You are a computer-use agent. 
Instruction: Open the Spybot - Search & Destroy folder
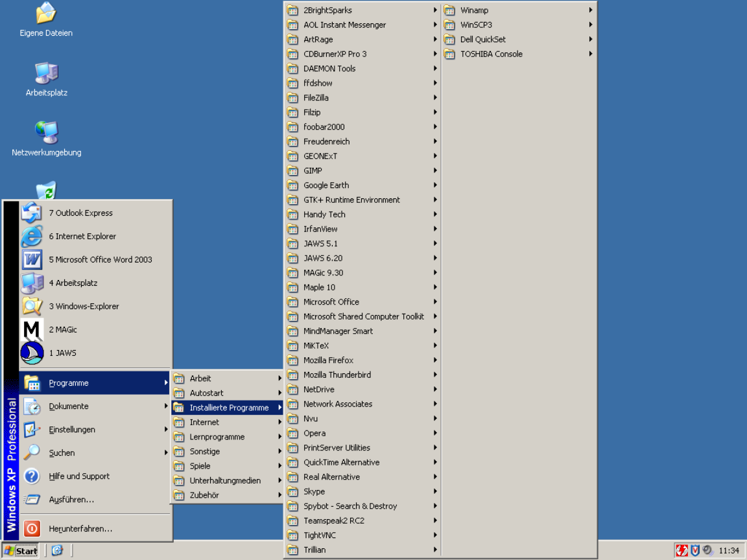pos(362,506)
